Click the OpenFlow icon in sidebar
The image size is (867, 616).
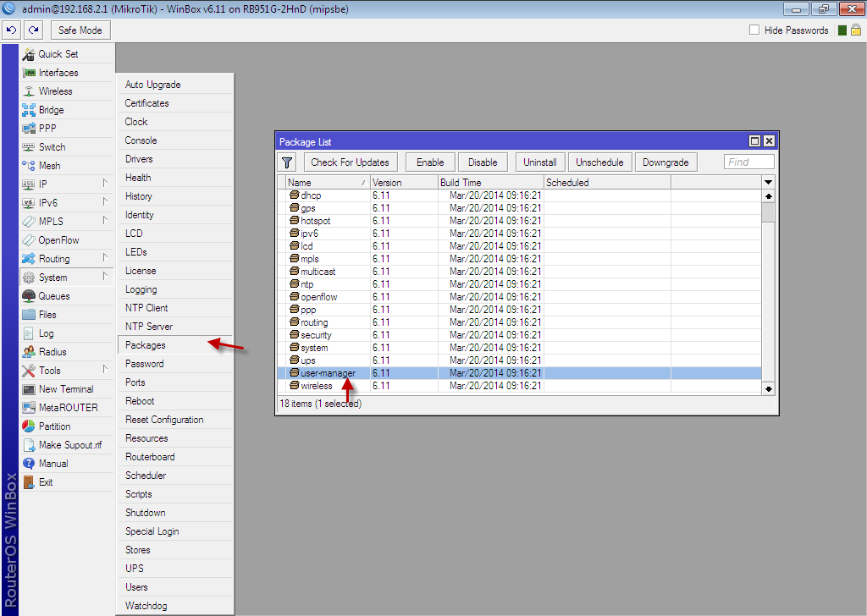tap(28, 239)
